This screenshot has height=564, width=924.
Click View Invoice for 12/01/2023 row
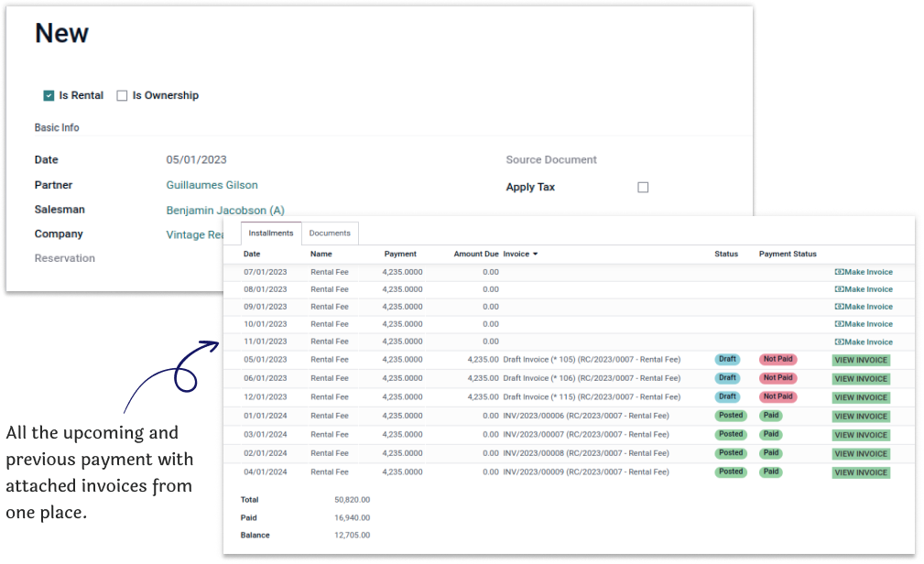(861, 397)
